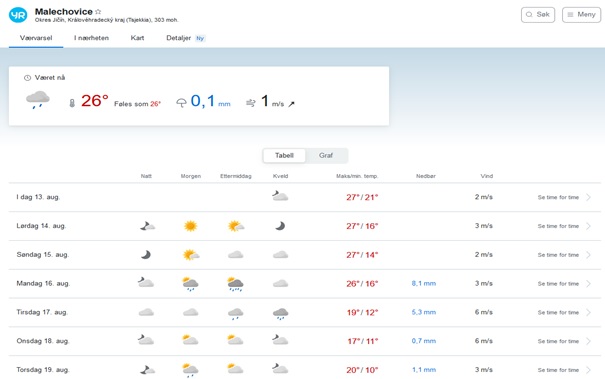Expand the chevron on the Lørdag 14. aug. row
The image size is (605, 379).
tap(588, 226)
